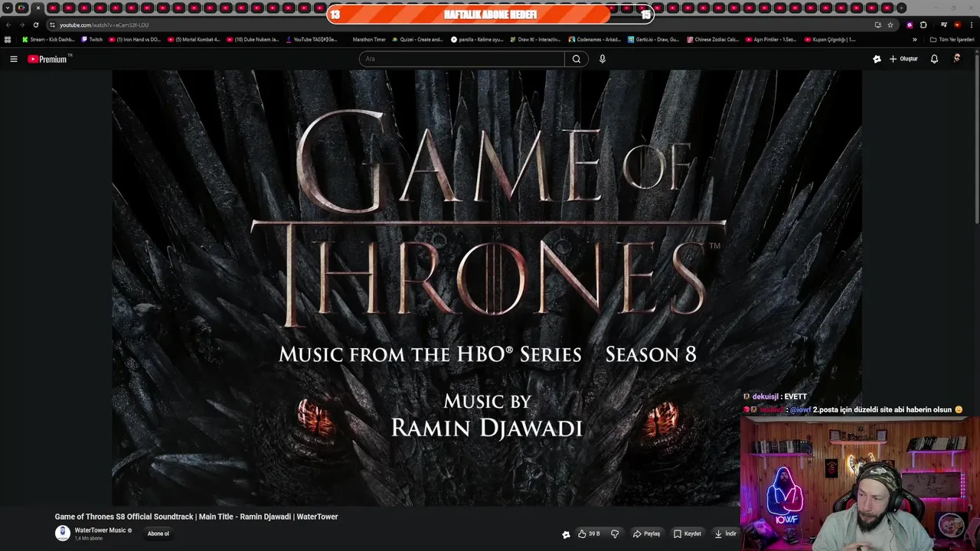
Task: Open Chinese Zodiac Calc bookmark
Action: click(713, 40)
